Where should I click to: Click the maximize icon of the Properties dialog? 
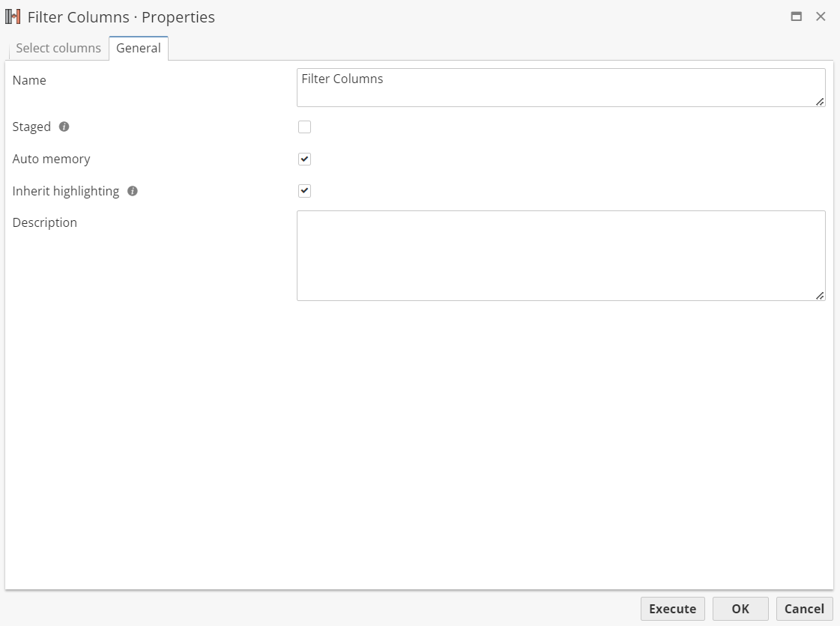[797, 16]
